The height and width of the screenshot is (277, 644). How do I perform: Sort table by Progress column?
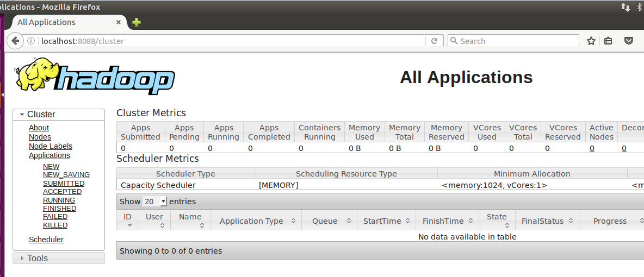tap(611, 221)
